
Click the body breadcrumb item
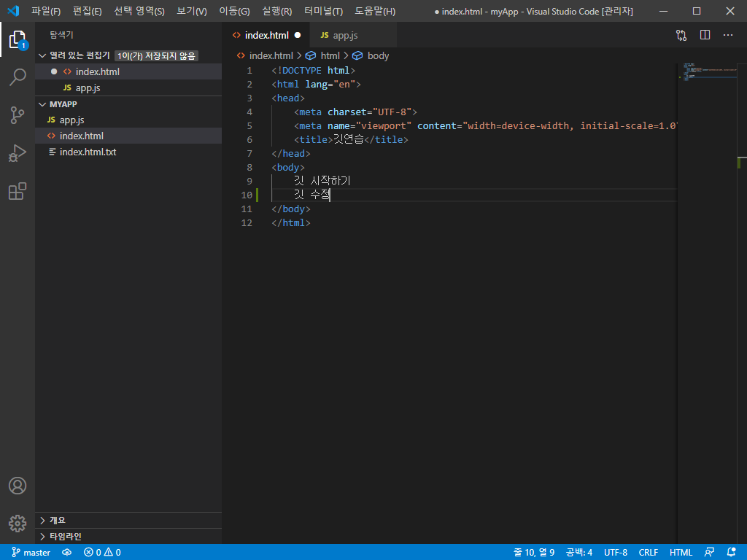click(x=371, y=55)
